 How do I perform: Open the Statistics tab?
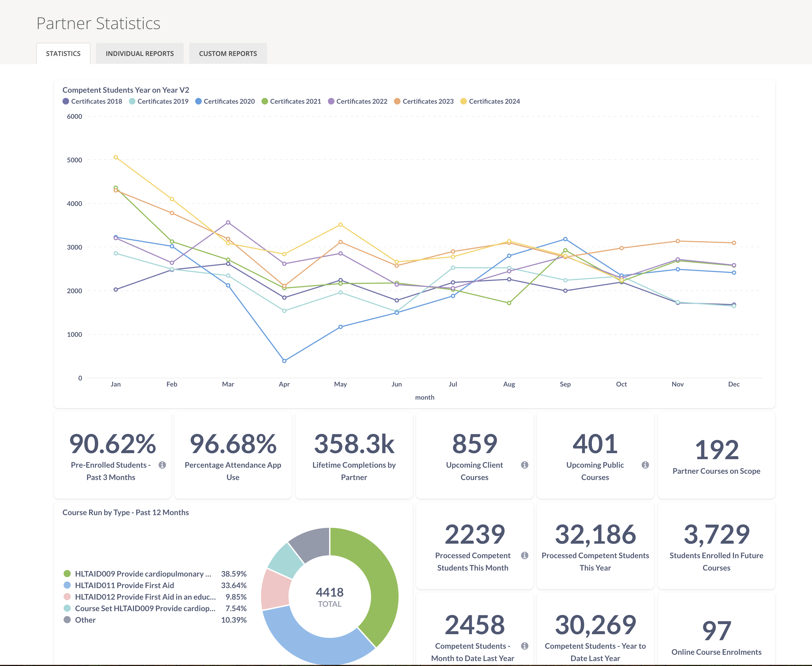(63, 53)
